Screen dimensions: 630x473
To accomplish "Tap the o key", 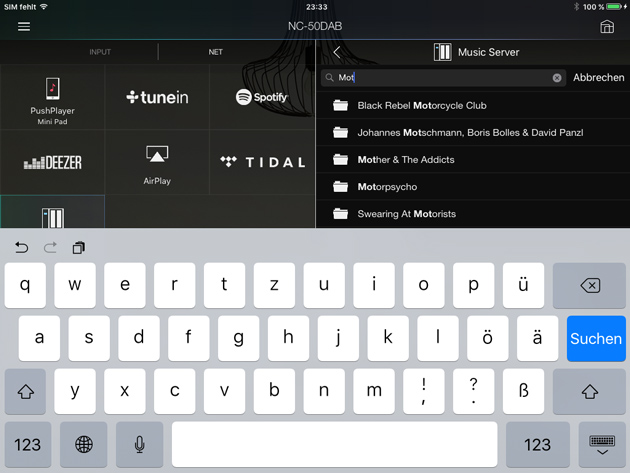I will click(423, 285).
